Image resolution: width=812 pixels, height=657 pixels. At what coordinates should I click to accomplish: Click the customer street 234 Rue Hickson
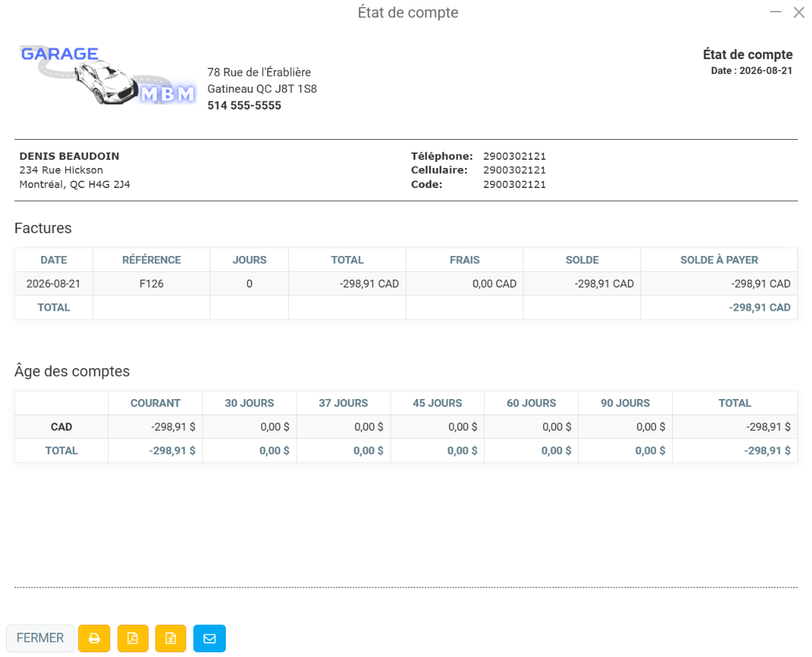coord(61,170)
